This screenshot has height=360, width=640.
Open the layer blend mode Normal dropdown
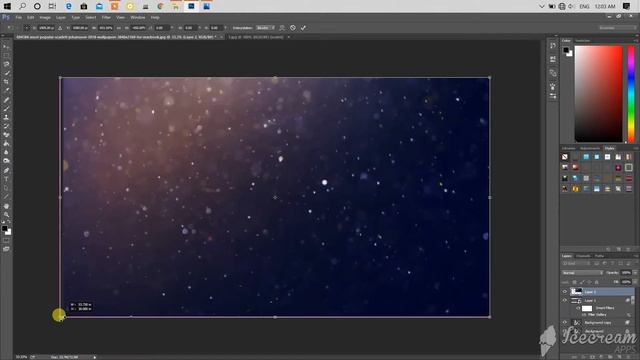point(582,273)
